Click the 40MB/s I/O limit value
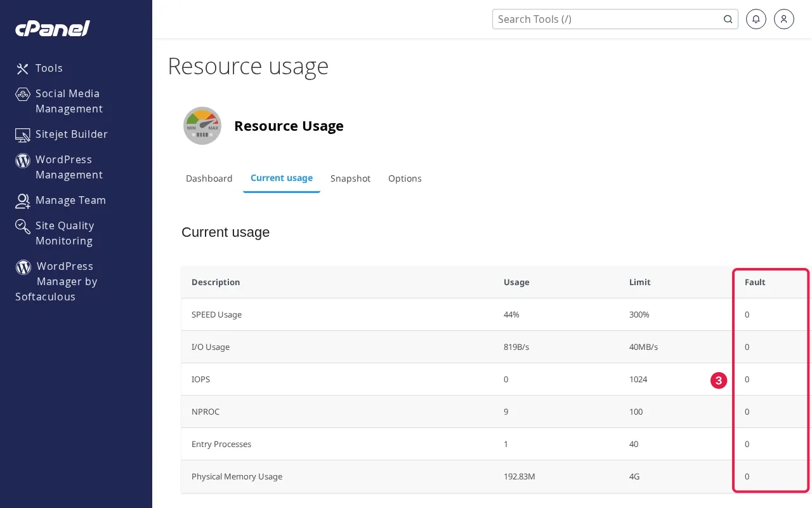Viewport: 812px width, 508px height. 643,347
